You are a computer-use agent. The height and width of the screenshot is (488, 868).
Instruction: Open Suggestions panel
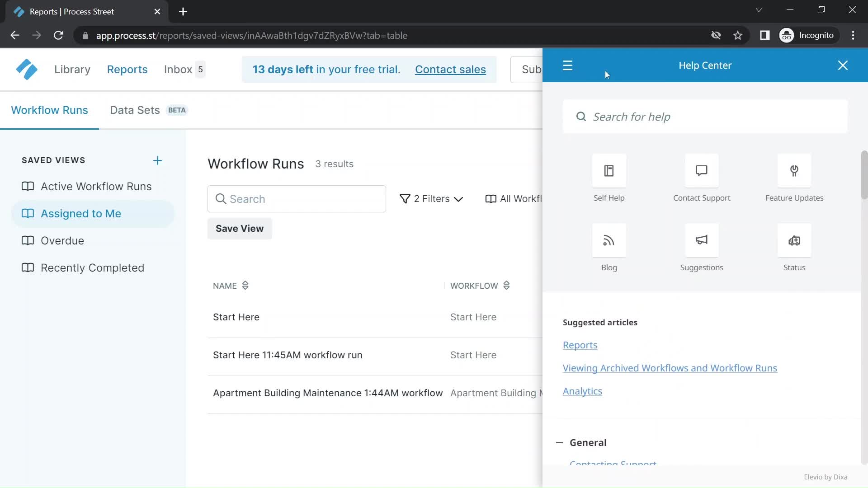click(702, 247)
